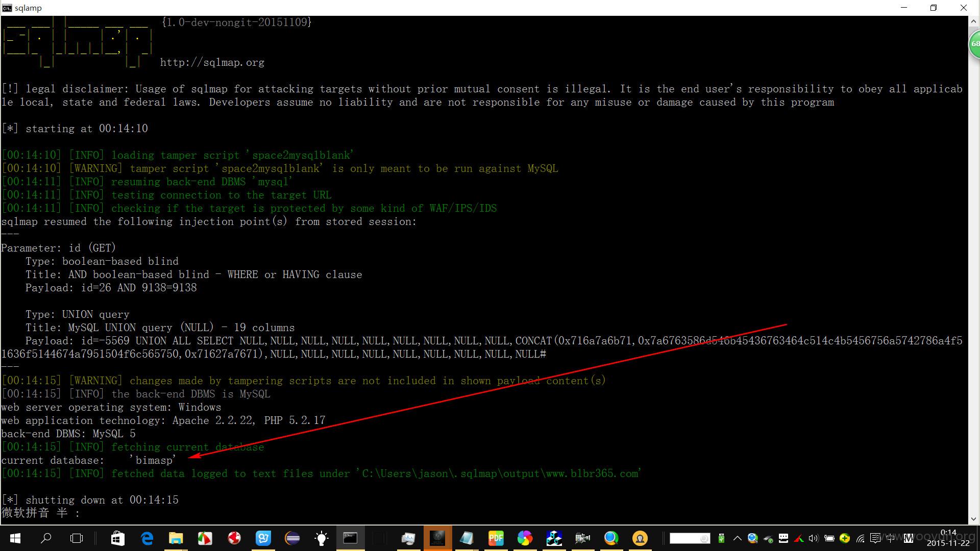This screenshot has height=551, width=980.
Task: Click 'web server operating system: Windows' line
Action: (111, 407)
